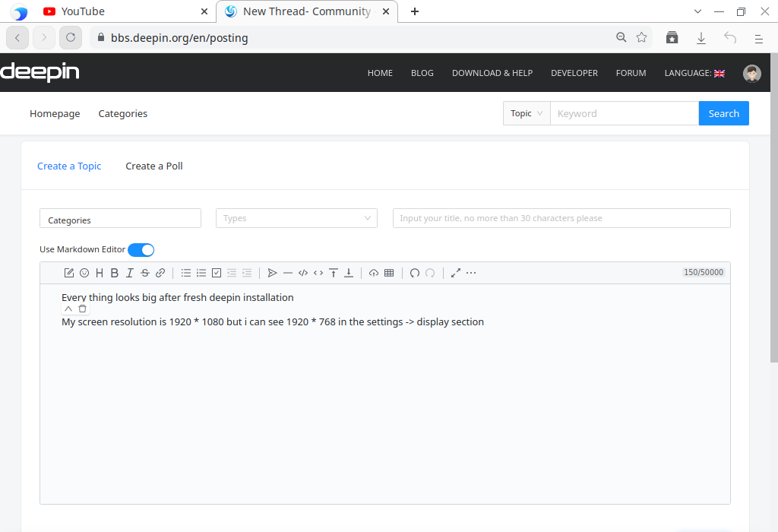Insert a hyperlink using the link icon

pyautogui.click(x=160, y=273)
